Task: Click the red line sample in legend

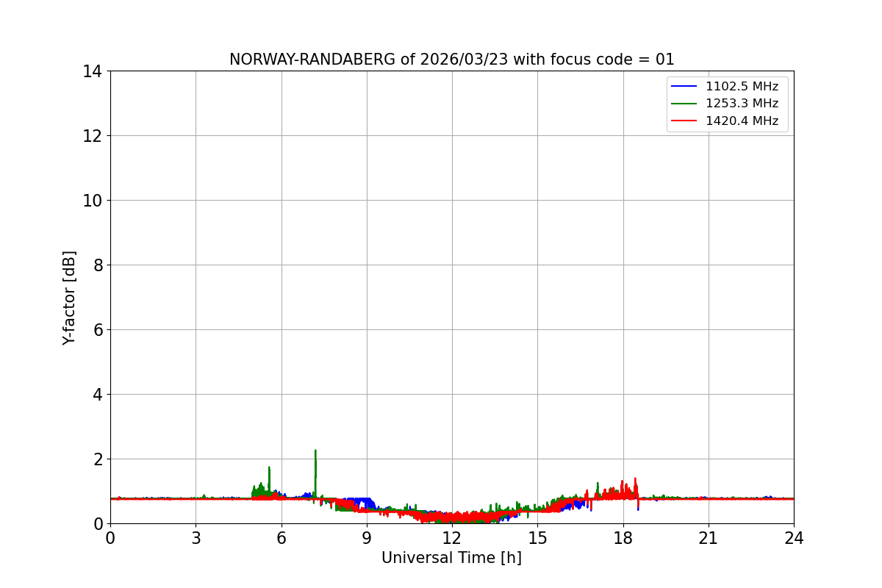Action: point(684,121)
